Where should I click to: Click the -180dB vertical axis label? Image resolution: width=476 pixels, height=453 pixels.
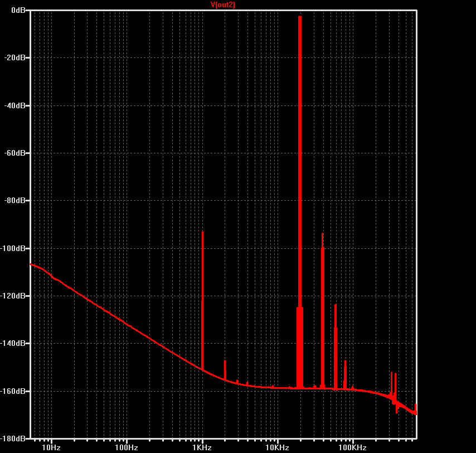(13, 438)
